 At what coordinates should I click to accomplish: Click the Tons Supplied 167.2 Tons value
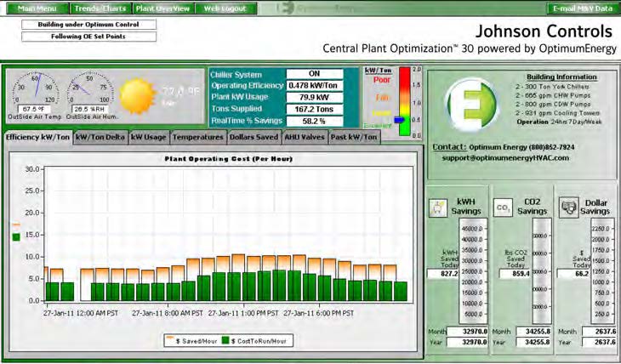315,110
